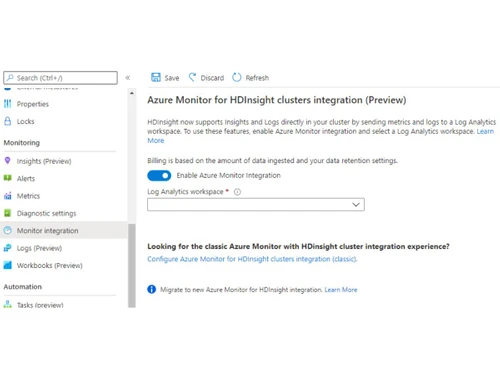500x375 pixels.
Task: Open Insights (Preview) menu item
Action: click(x=44, y=161)
